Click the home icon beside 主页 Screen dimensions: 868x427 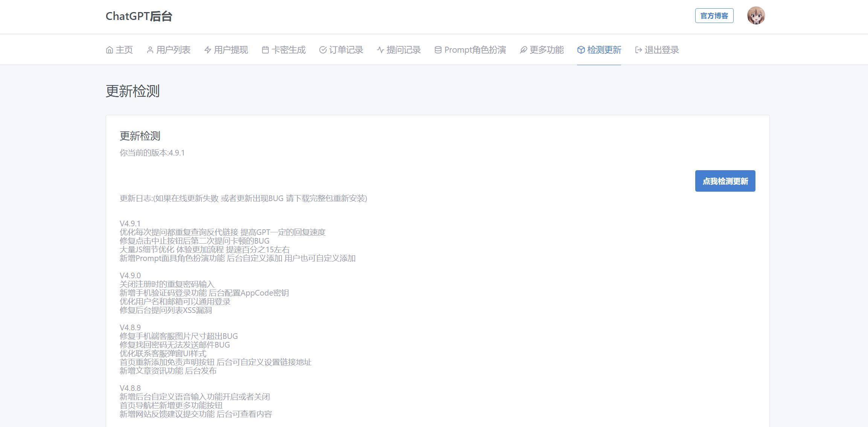click(x=110, y=50)
